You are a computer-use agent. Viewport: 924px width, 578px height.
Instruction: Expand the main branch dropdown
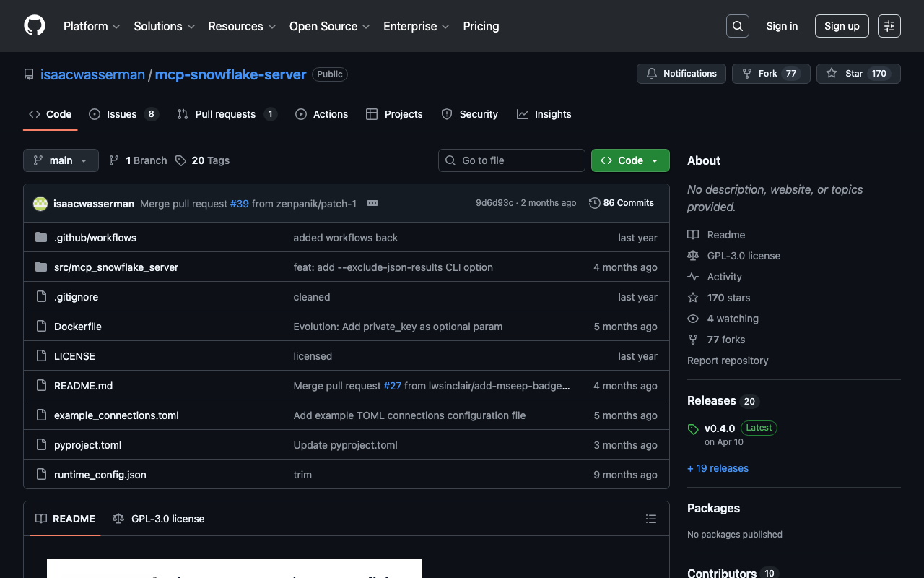click(x=61, y=160)
